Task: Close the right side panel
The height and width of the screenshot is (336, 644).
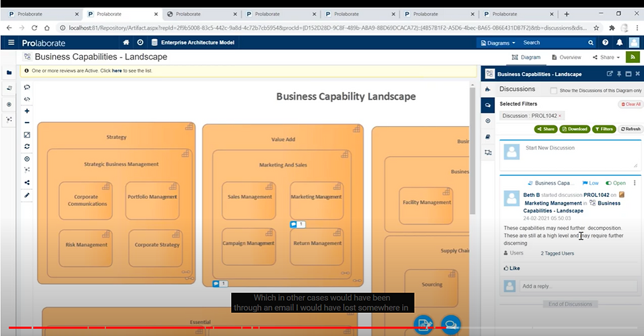Action: coord(637,74)
